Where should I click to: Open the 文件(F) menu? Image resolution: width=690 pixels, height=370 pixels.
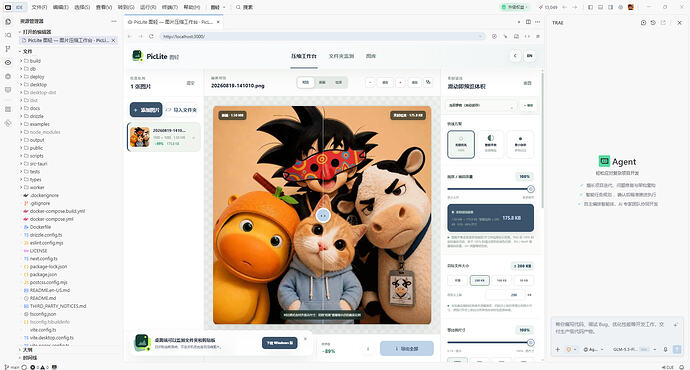(x=39, y=7)
